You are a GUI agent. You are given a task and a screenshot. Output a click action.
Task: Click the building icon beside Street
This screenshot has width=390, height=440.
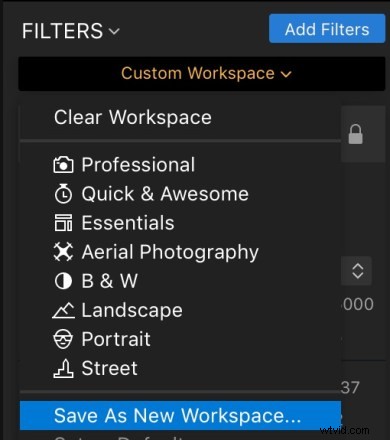63,368
